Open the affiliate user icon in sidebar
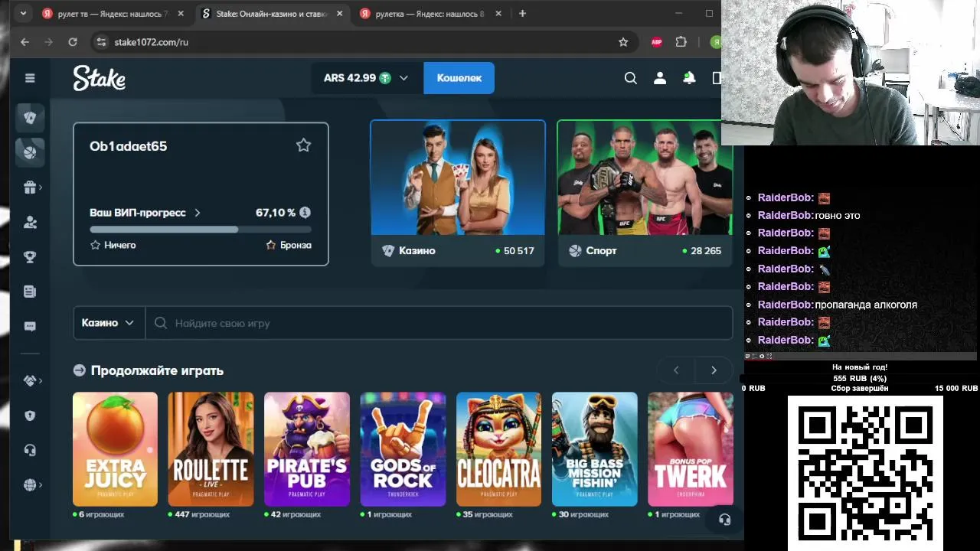The width and height of the screenshot is (980, 551). 30,223
